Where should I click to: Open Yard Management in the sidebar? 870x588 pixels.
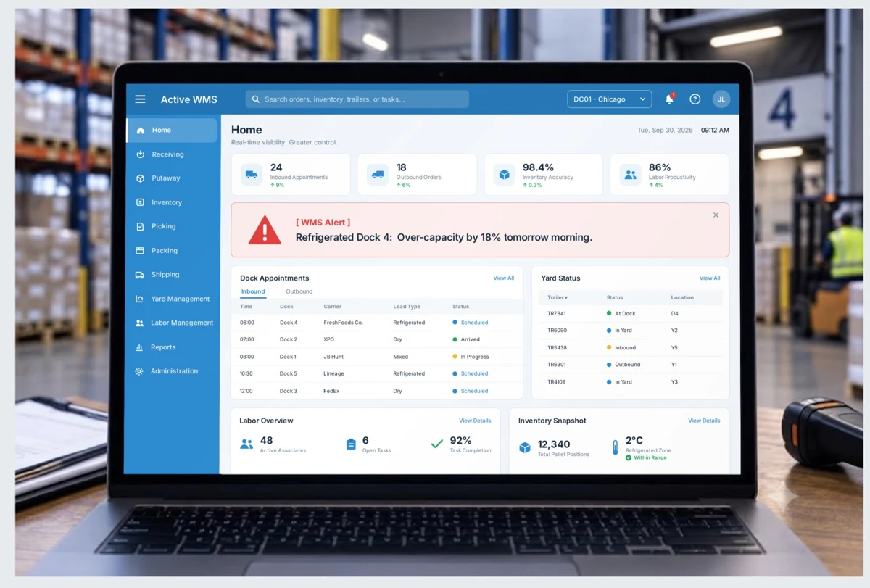[x=172, y=299]
